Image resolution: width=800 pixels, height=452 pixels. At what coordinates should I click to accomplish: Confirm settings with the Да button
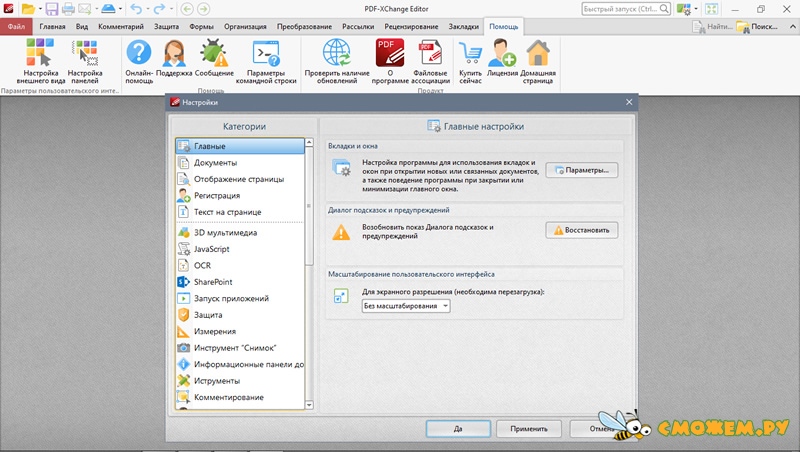click(x=458, y=429)
